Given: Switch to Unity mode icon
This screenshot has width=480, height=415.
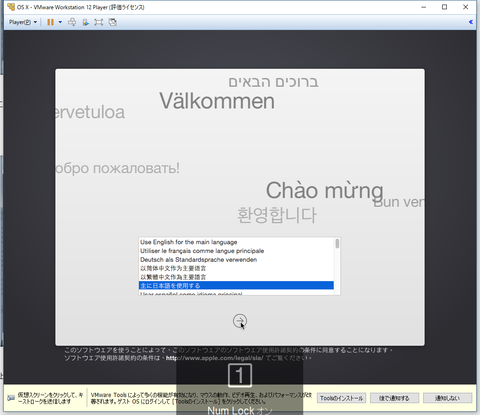Looking at the screenshot, I should pyautogui.click(x=113, y=22).
